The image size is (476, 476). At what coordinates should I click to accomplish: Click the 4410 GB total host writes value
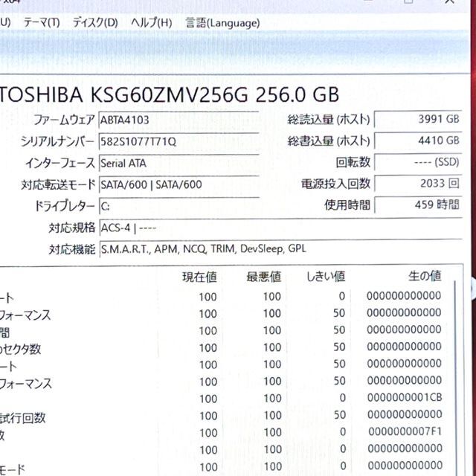tap(418, 141)
